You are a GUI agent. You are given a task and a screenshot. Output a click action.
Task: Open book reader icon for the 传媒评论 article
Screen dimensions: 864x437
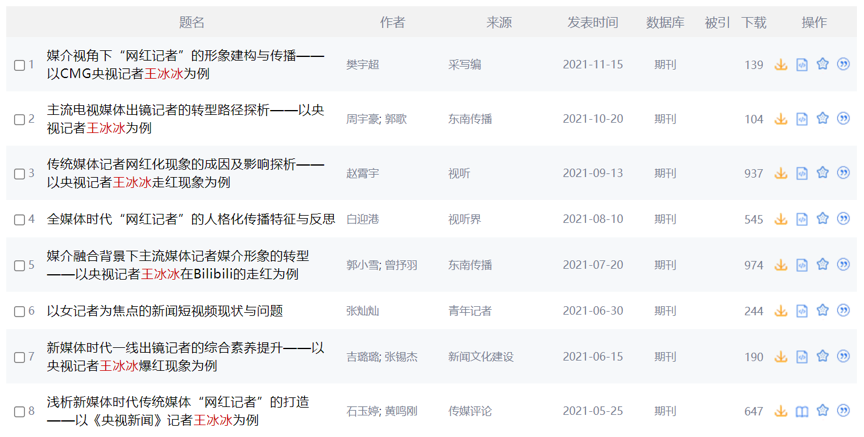(802, 411)
